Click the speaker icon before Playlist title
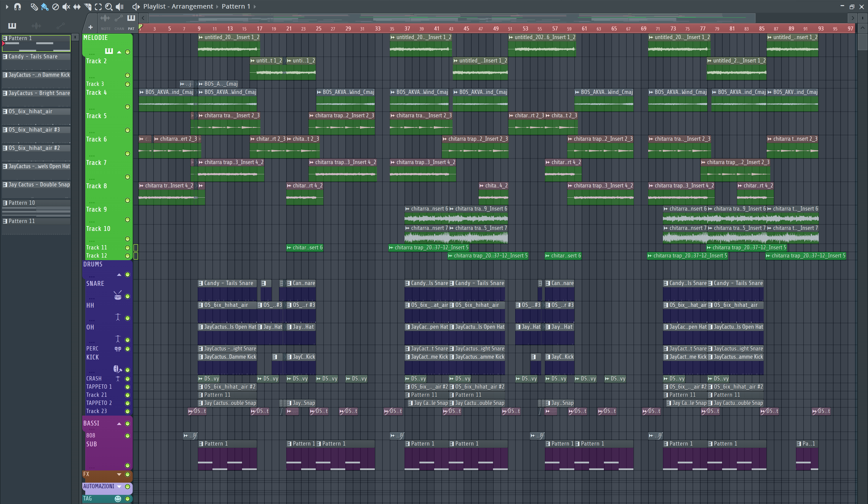This screenshot has height=504, width=868. click(136, 7)
